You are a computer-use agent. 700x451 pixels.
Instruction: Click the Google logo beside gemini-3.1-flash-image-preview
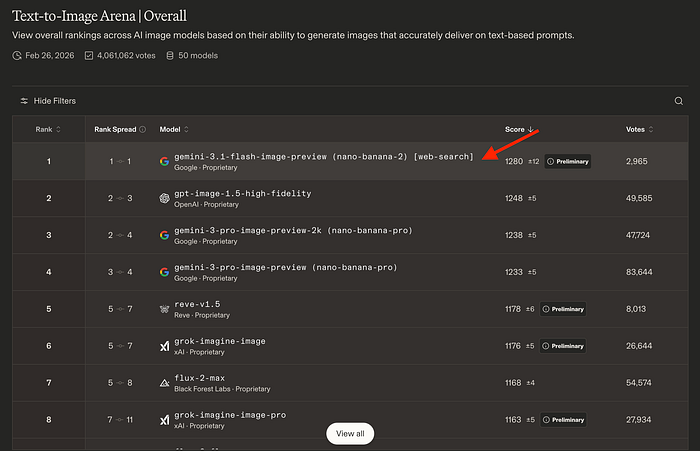[164, 161]
